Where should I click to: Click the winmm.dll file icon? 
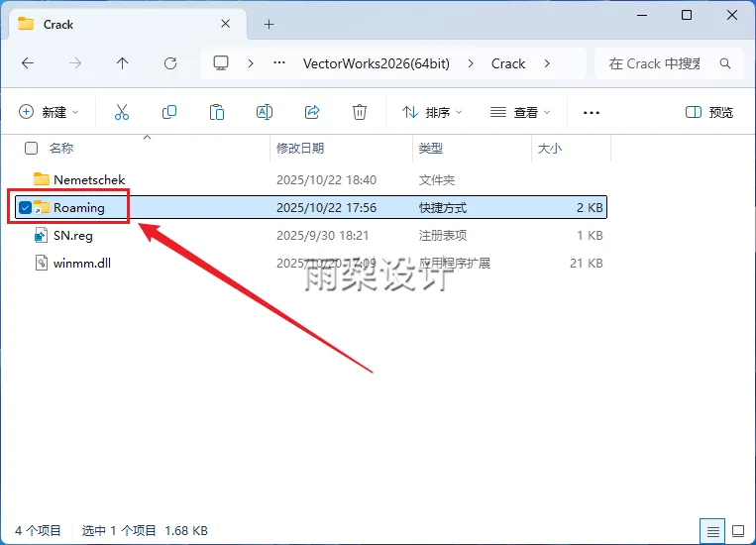42,263
